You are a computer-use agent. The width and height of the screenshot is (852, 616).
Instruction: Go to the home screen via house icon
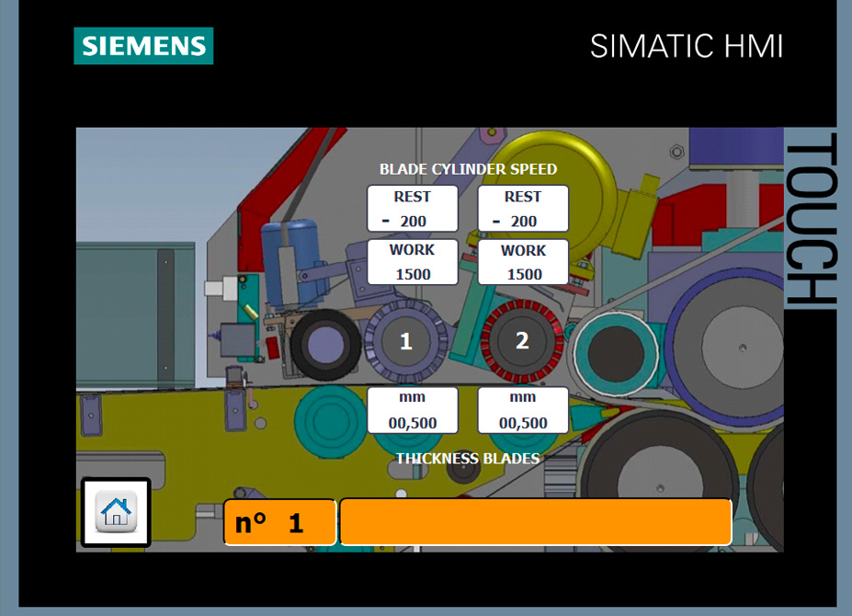[x=116, y=512]
